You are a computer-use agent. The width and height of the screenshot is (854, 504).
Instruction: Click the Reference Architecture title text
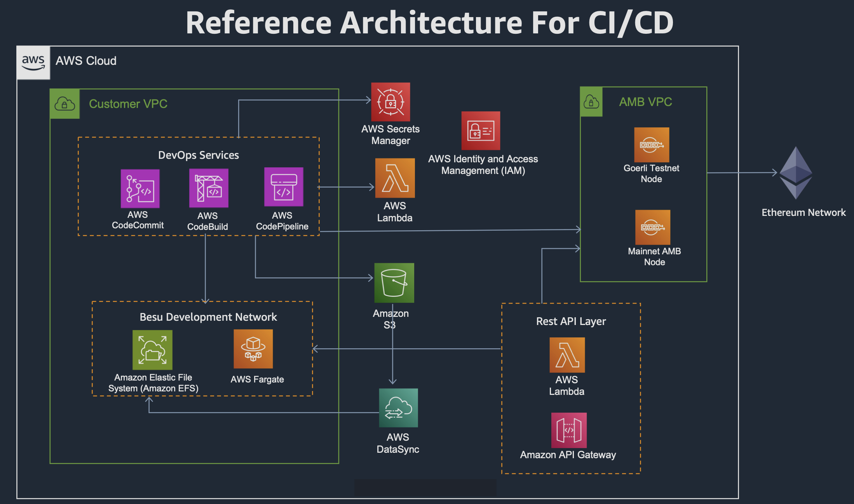tap(429, 23)
